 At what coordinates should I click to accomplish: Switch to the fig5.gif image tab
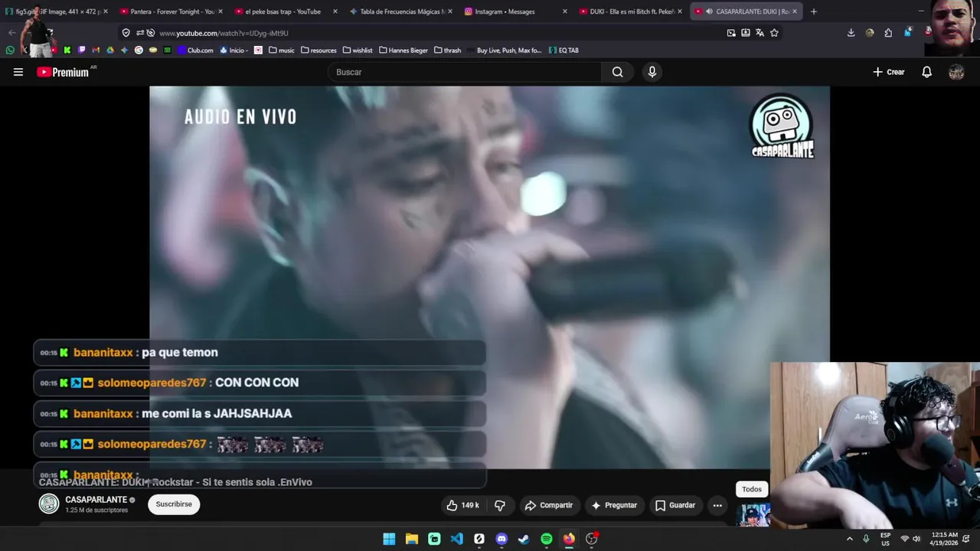click(55, 11)
